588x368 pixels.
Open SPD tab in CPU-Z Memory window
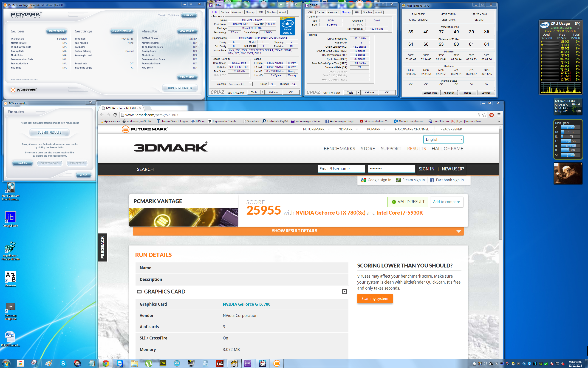356,12
